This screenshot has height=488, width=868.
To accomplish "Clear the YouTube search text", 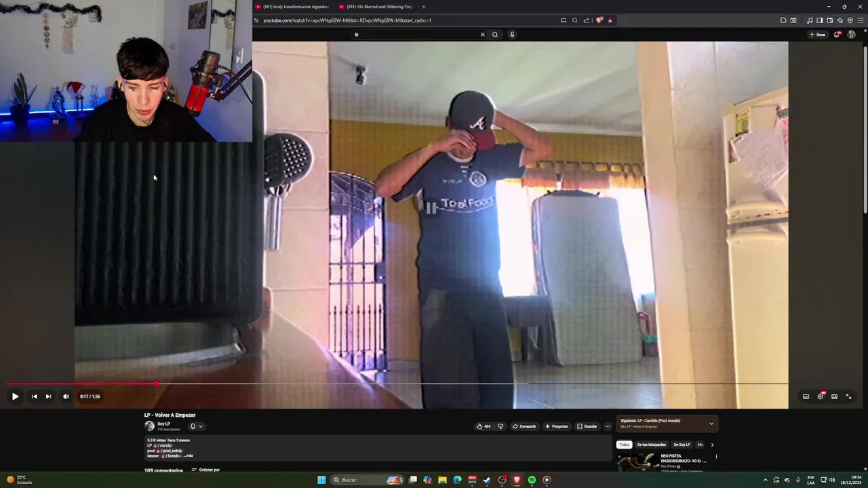I will point(483,35).
